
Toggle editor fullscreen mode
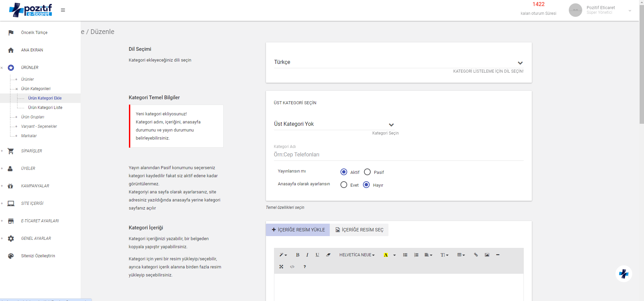(x=281, y=267)
